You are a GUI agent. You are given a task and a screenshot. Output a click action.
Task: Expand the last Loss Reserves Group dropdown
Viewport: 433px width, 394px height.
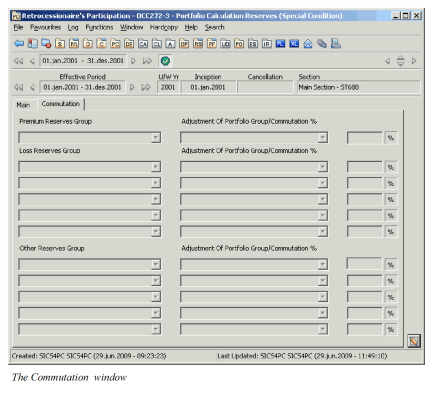(x=156, y=231)
